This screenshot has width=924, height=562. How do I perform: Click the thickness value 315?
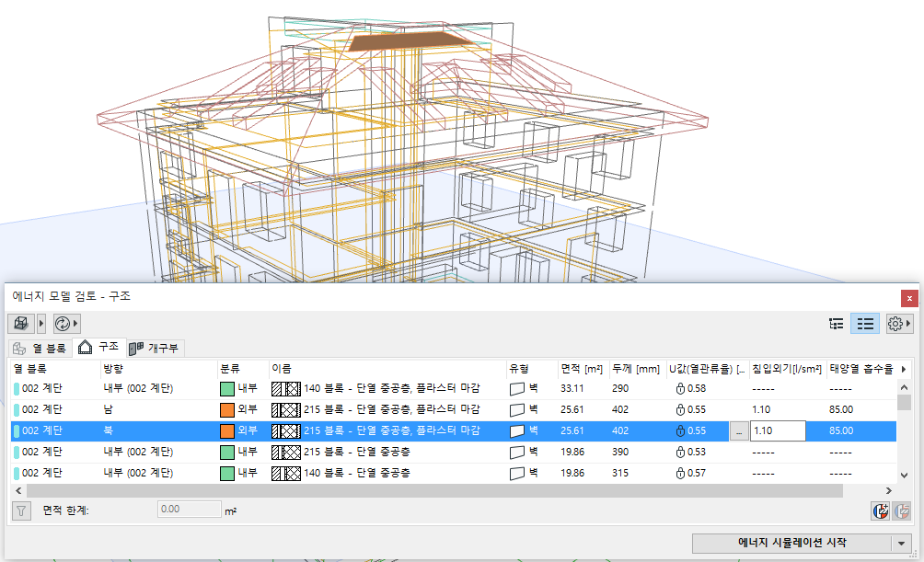point(620,473)
